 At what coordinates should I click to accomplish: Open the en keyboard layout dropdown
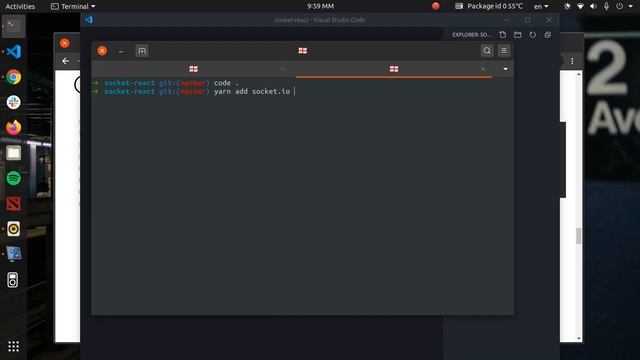pos(541,6)
